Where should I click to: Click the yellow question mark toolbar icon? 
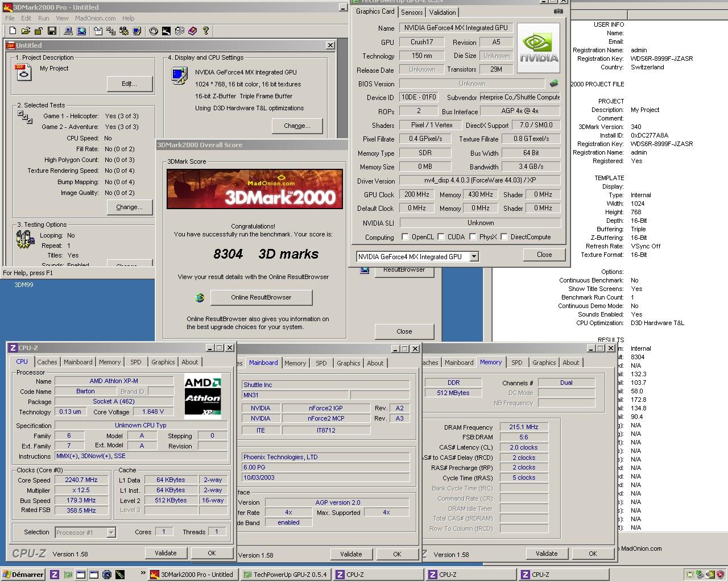coord(206,31)
